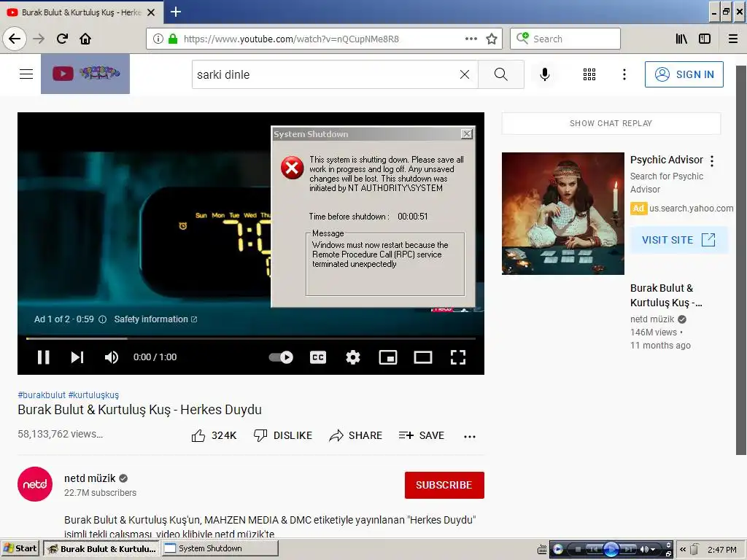
Task: Save the video to a playlist
Action: pos(421,435)
